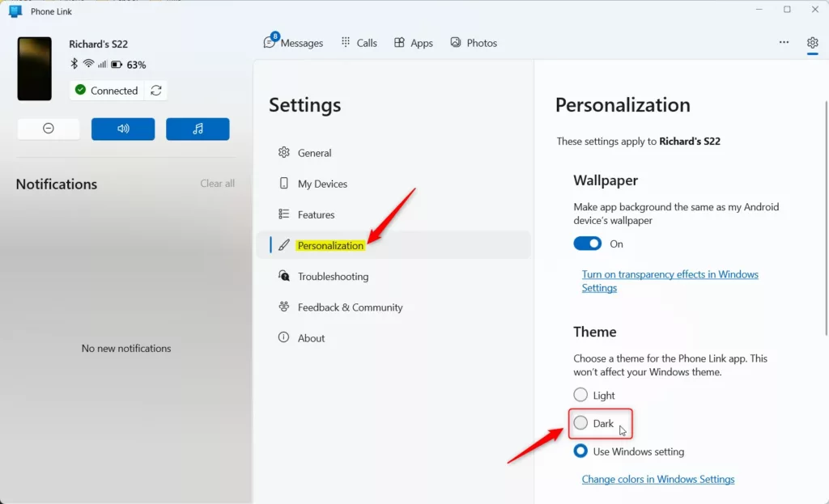
Task: Open Change colors in Windows Settings
Action: point(657,479)
